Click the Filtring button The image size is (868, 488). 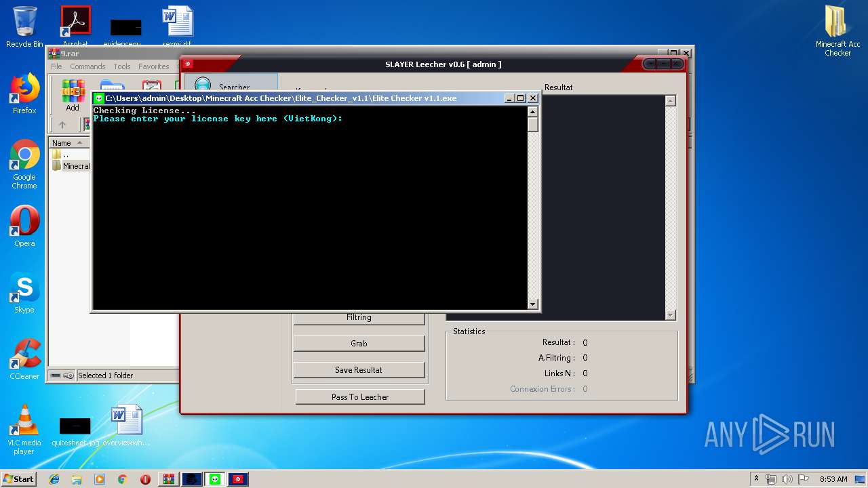point(359,318)
